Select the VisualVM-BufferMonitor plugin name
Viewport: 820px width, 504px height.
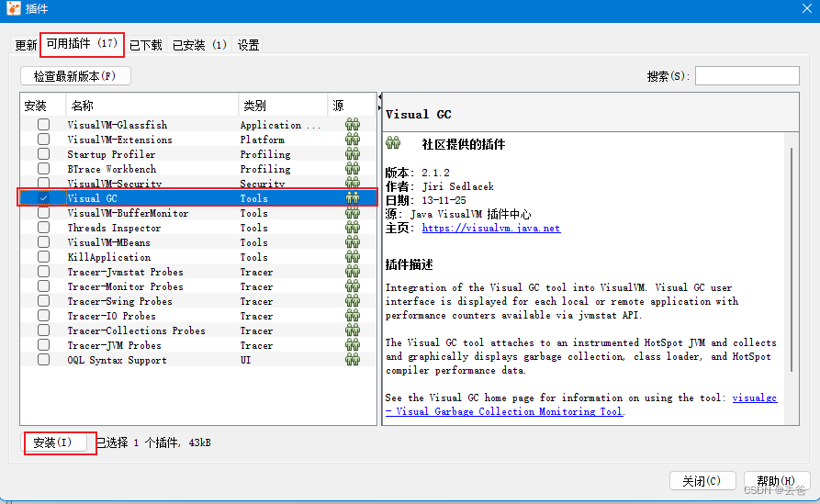[x=128, y=213]
